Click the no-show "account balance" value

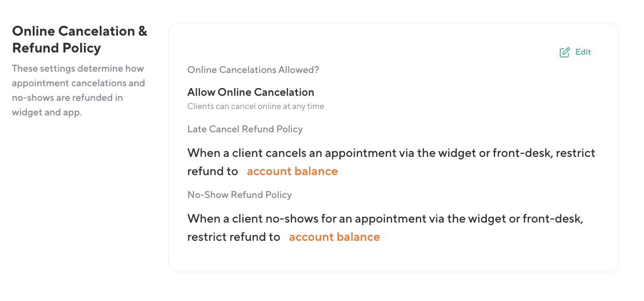pyautogui.click(x=334, y=237)
